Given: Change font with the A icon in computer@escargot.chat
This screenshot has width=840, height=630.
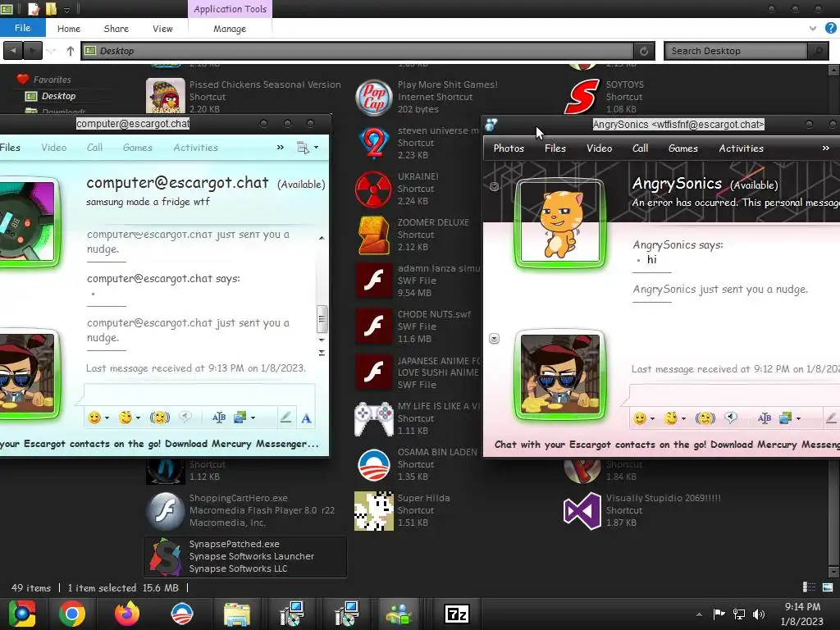Looking at the screenshot, I should tap(306, 418).
